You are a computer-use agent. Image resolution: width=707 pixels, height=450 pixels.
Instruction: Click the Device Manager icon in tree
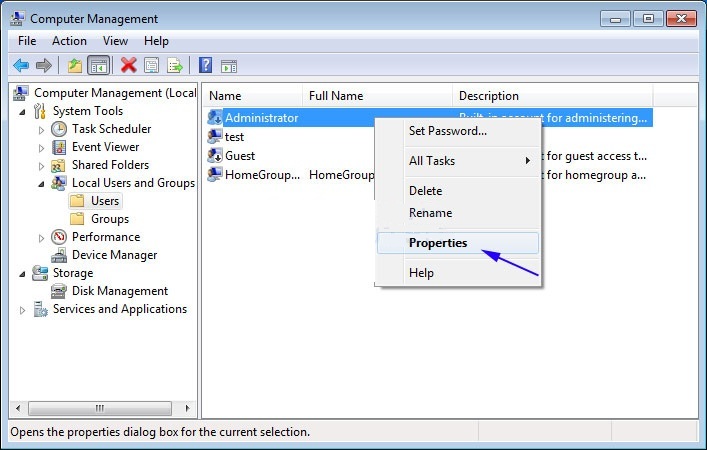coord(59,255)
